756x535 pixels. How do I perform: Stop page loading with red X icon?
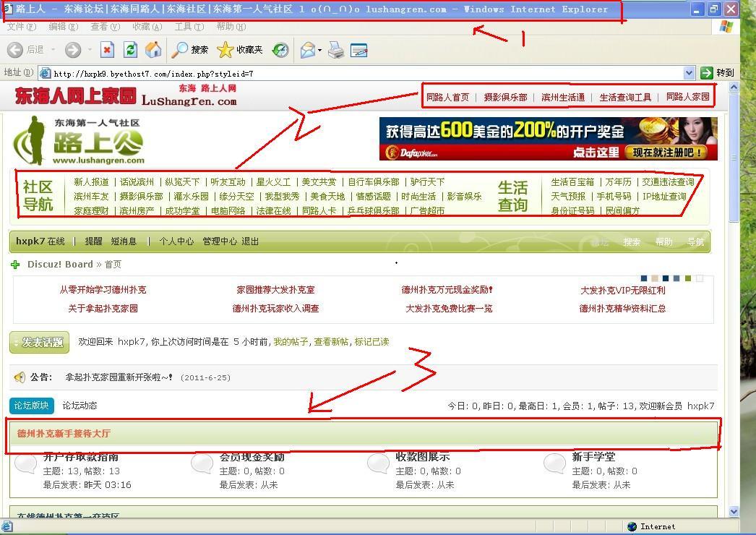[x=108, y=50]
